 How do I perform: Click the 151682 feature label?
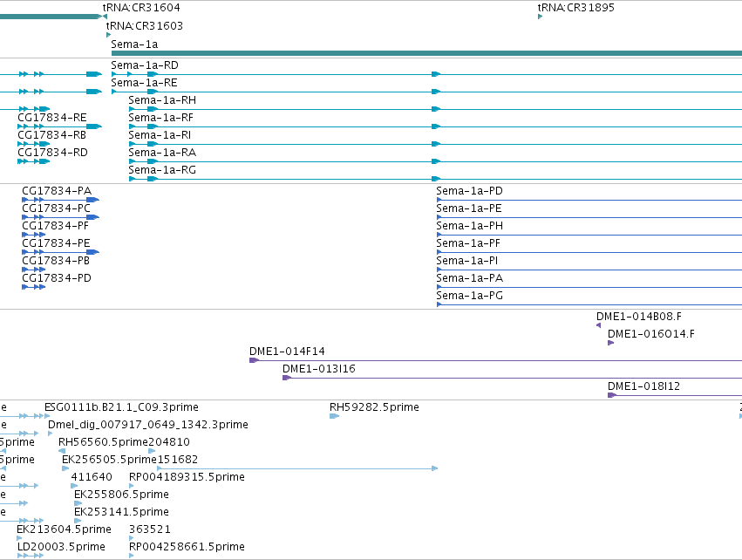[x=178, y=460]
